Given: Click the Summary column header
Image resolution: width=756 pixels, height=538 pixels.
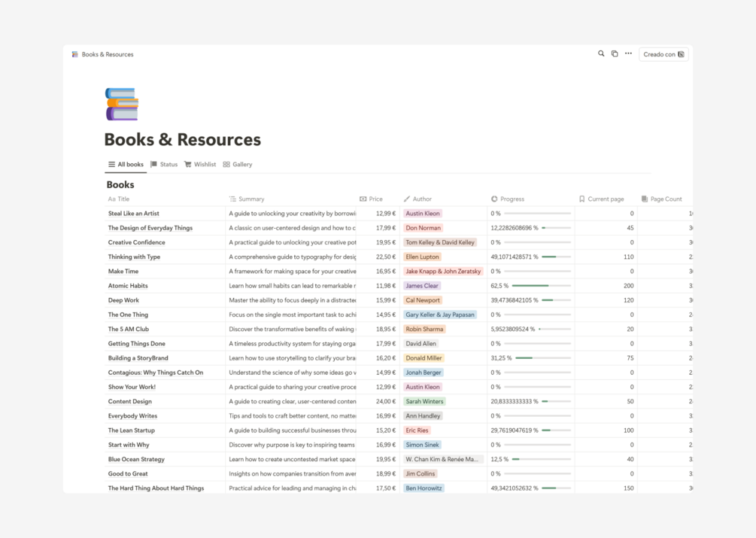Looking at the screenshot, I should [x=247, y=199].
